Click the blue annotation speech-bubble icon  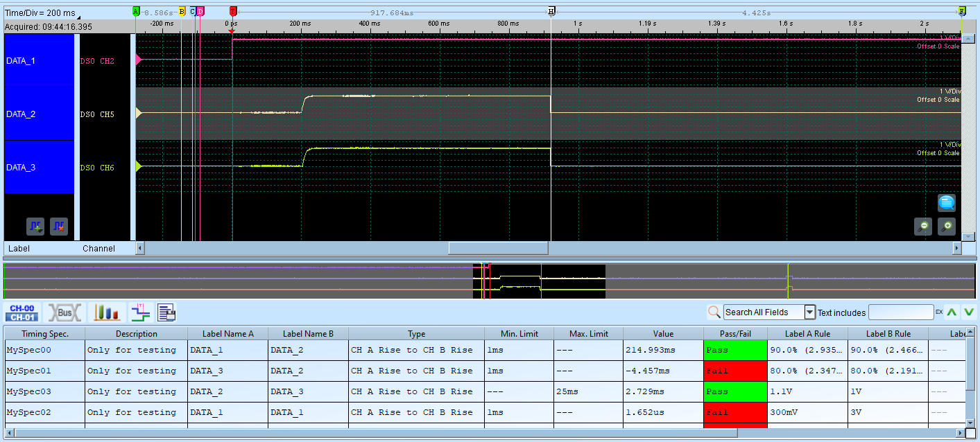947,203
